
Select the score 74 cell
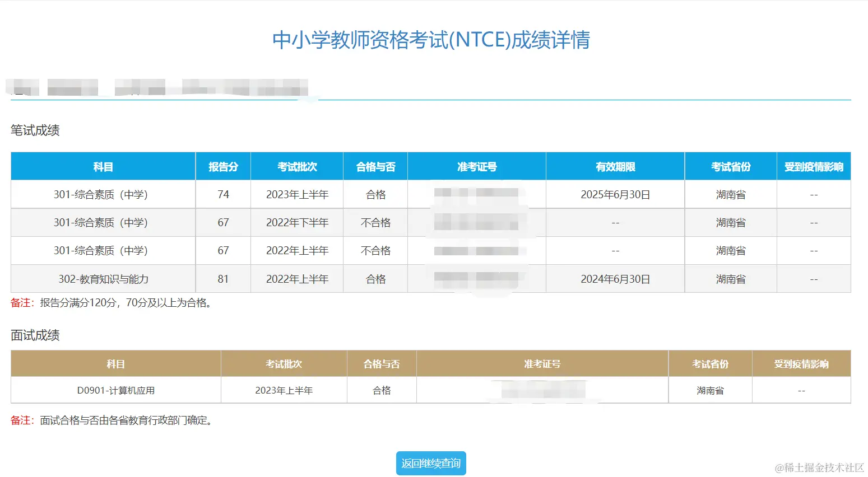223,195
